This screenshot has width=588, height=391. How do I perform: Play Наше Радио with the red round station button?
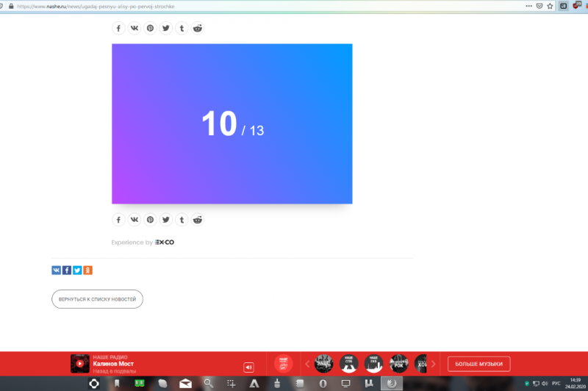[x=283, y=364]
